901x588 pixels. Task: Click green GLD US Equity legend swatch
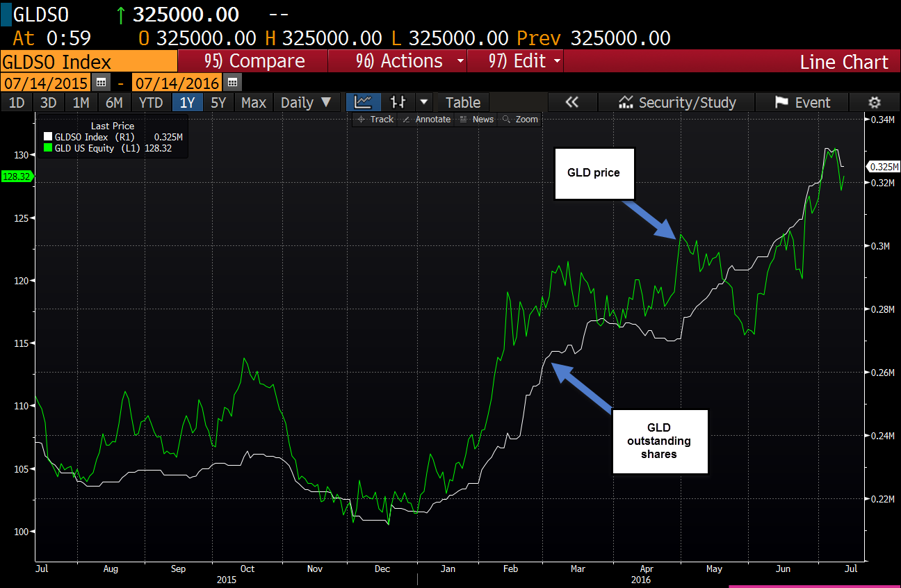pos(47,148)
